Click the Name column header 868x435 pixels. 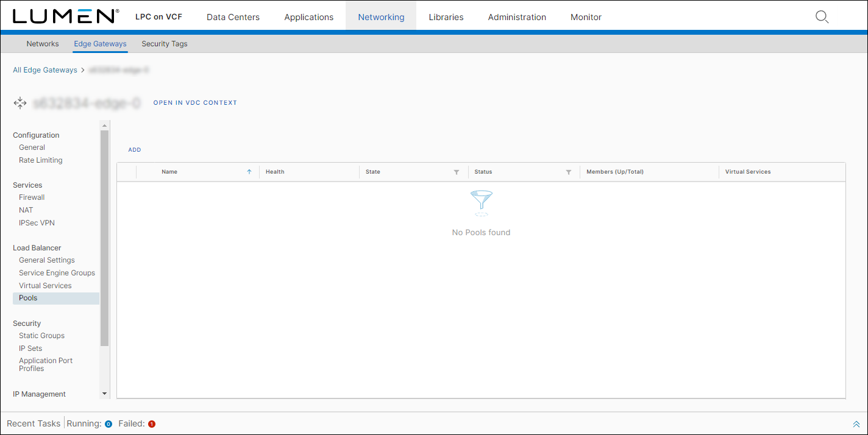click(x=169, y=172)
